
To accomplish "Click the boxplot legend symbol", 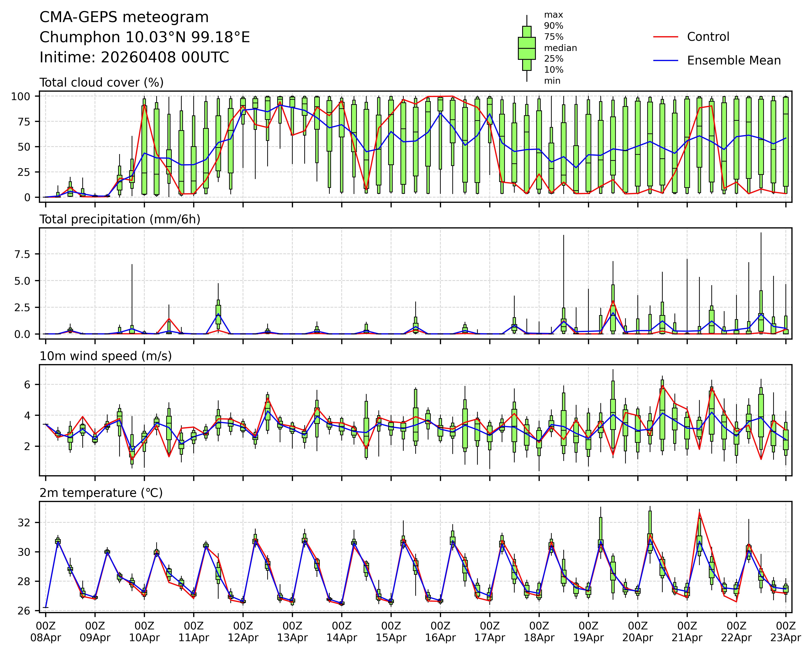I will pyautogui.click(x=526, y=48).
